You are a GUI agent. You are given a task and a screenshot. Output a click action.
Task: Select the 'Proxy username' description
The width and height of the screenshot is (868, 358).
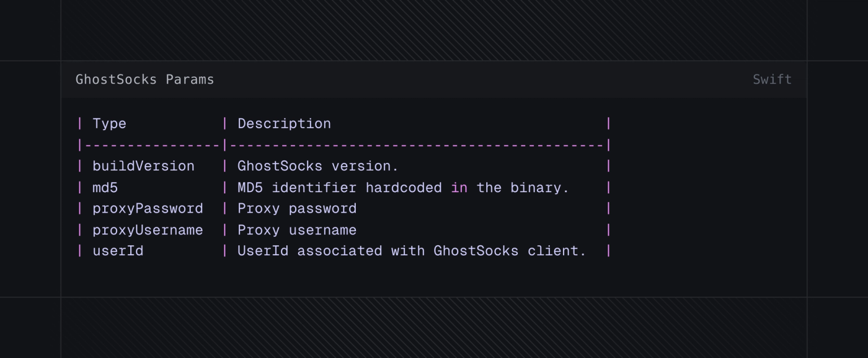297,230
